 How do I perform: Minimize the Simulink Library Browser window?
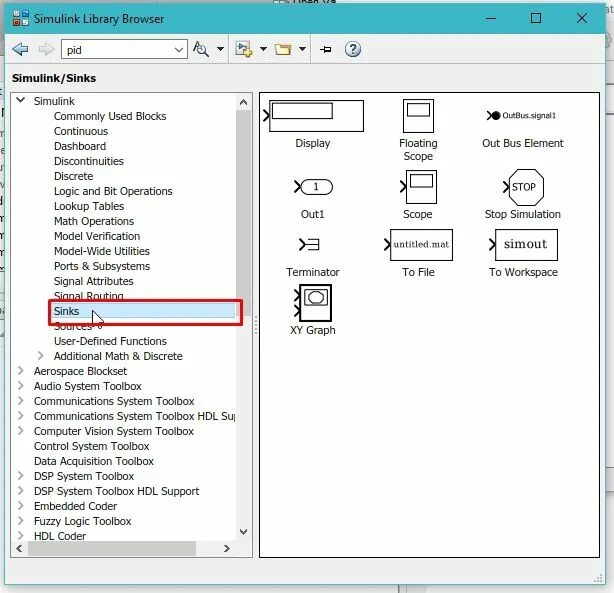491,18
